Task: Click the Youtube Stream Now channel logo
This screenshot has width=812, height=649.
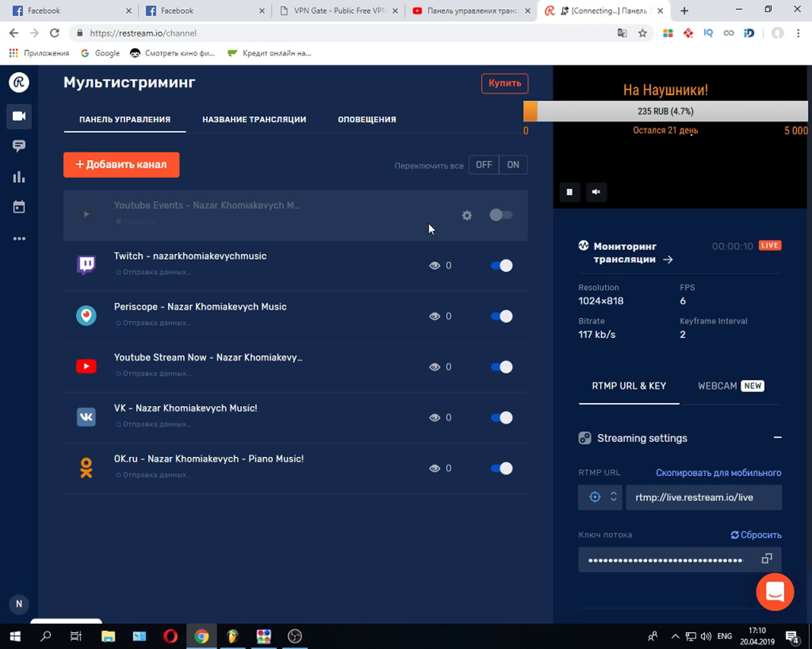Action: pyautogui.click(x=86, y=366)
